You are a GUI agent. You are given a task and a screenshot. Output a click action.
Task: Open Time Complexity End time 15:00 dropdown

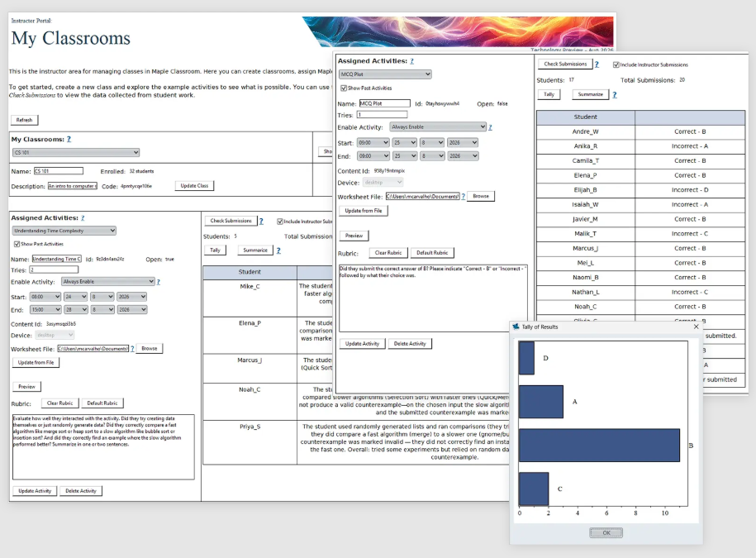point(45,310)
